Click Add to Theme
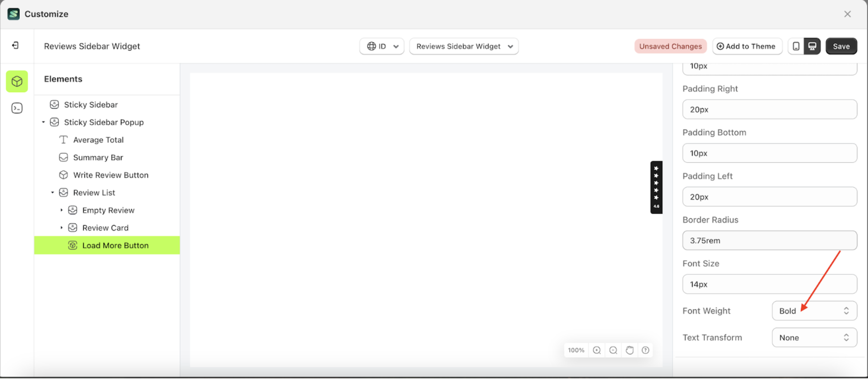 click(x=747, y=46)
